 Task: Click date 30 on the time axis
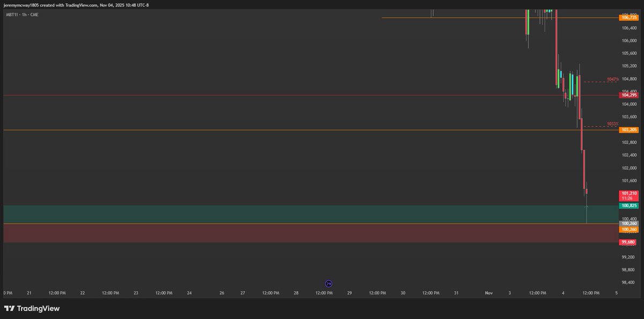403,293
